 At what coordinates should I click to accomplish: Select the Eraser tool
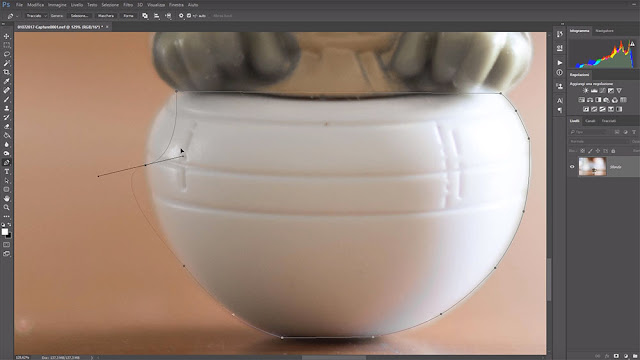pyautogui.click(x=6, y=126)
